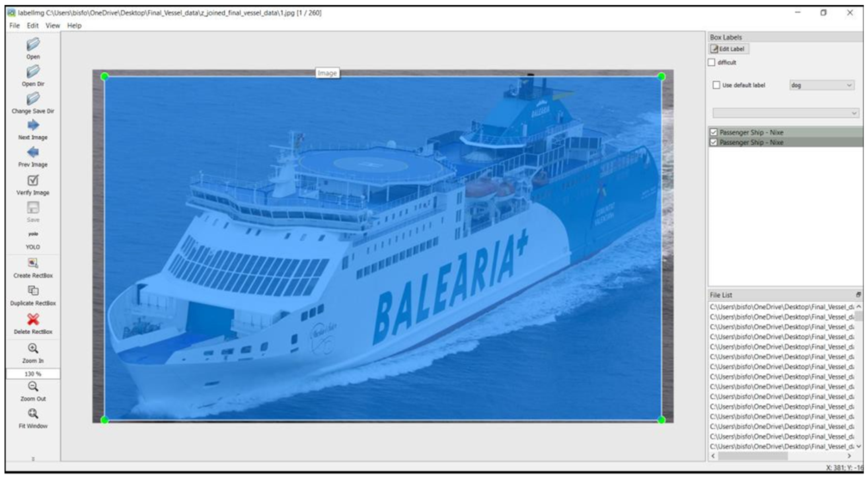Click the Open Dir folder icon

(x=33, y=71)
